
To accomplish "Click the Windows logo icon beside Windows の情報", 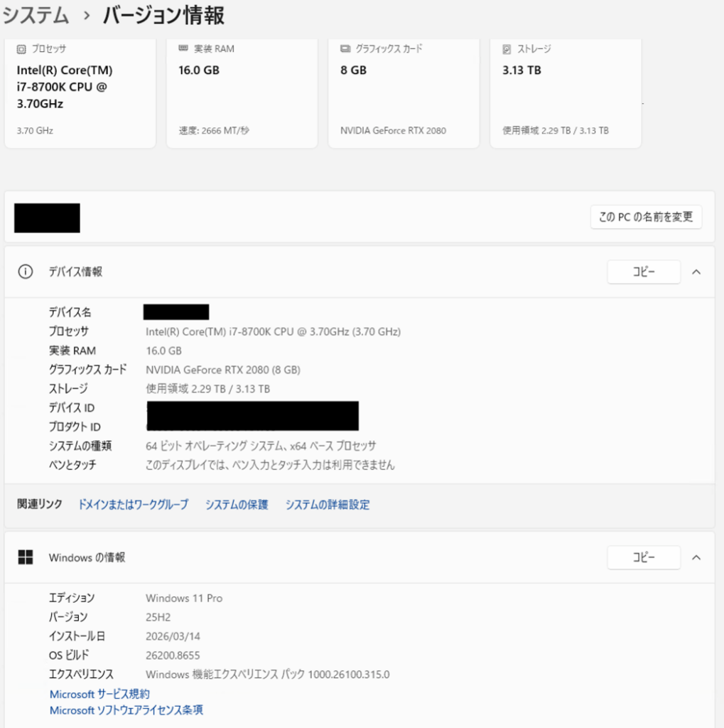I will tap(26, 557).
